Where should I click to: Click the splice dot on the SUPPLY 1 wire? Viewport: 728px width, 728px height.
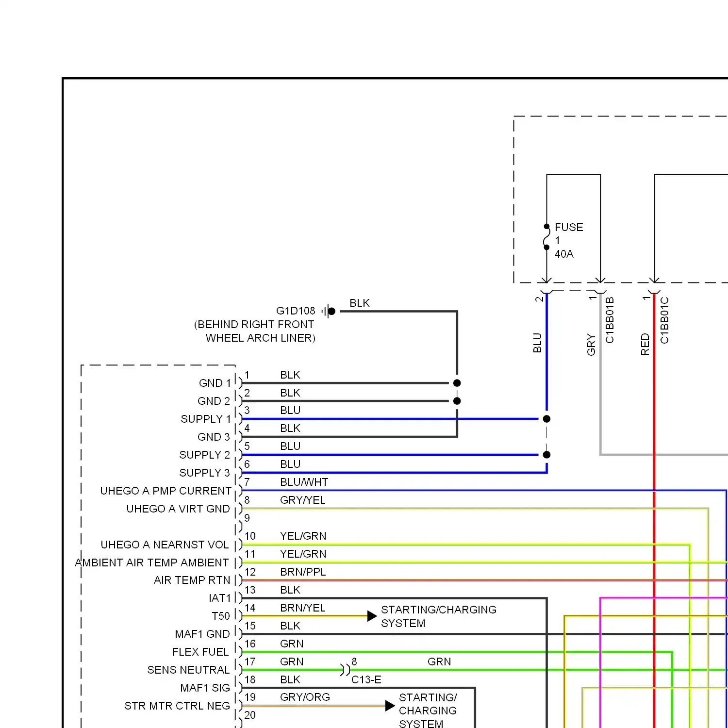point(546,419)
